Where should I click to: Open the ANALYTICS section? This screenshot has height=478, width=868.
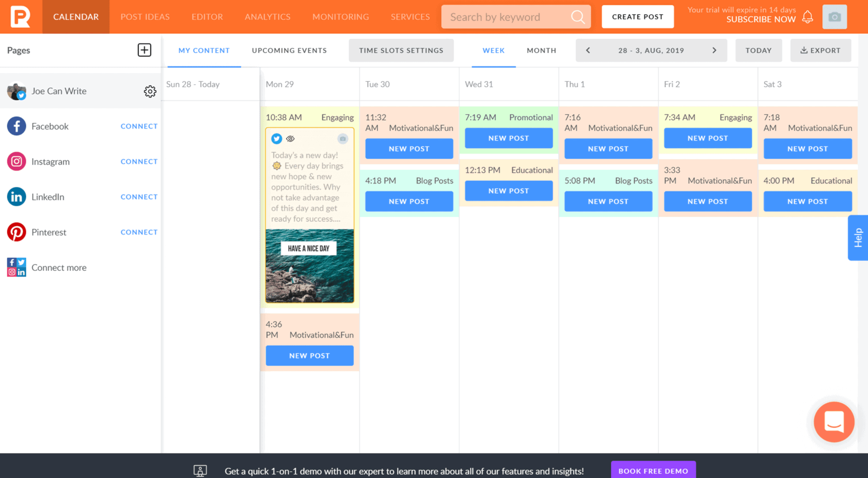coord(268,16)
